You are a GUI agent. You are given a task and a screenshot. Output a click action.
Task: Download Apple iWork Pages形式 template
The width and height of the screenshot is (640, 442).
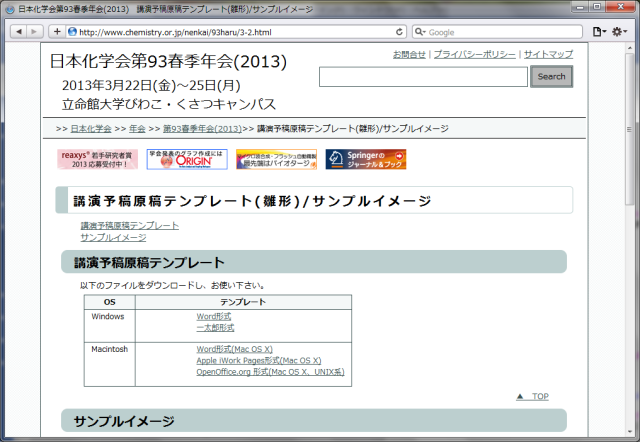click(x=259, y=360)
